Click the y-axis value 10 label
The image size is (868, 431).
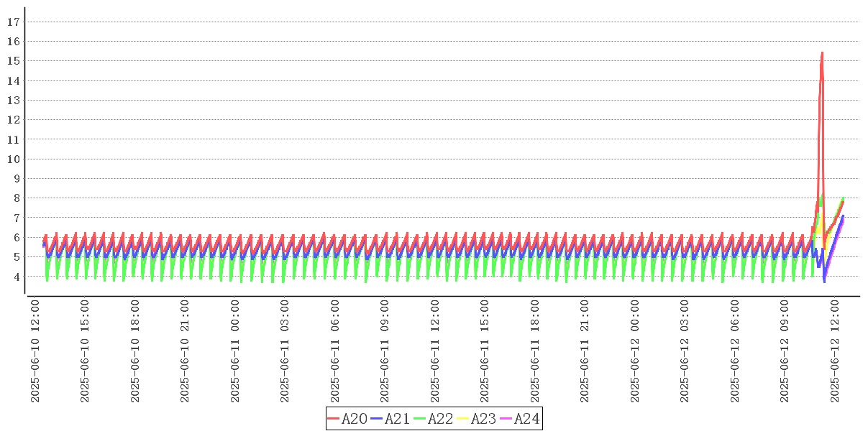coord(12,159)
